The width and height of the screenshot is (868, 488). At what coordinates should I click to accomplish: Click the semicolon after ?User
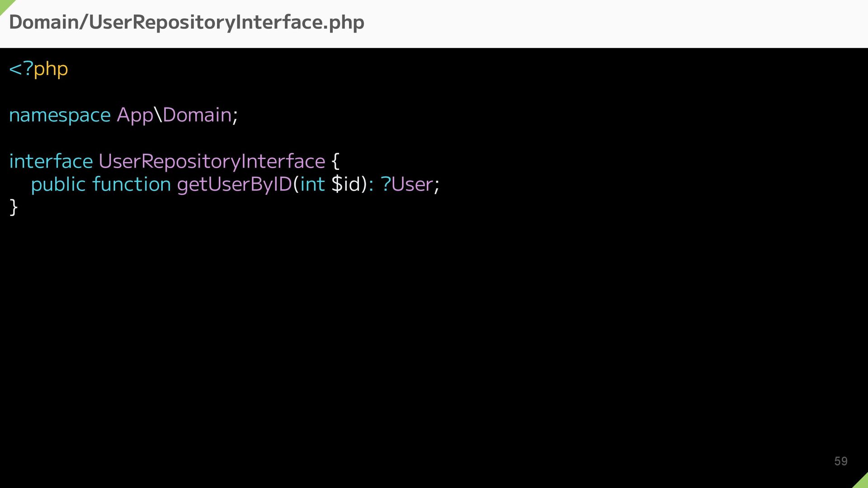coord(436,186)
